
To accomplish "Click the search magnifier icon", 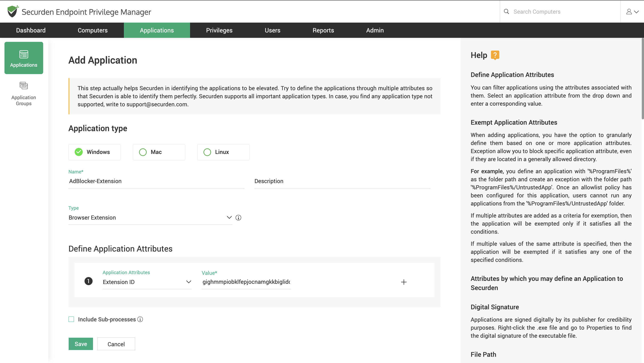I will (506, 11).
